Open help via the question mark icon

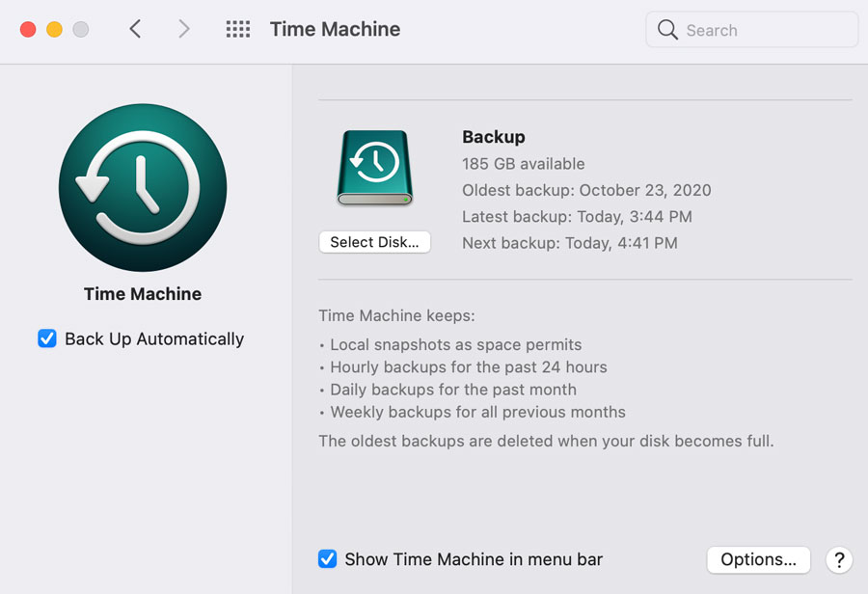tap(839, 559)
